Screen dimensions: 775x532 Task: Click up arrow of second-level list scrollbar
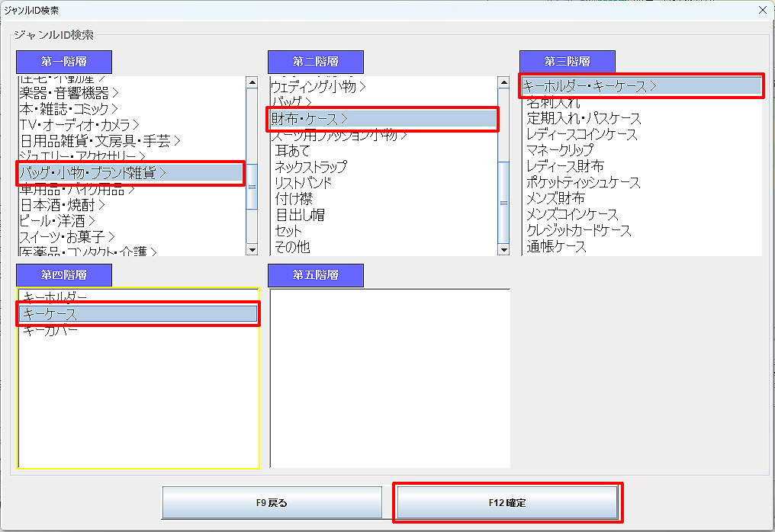503,82
